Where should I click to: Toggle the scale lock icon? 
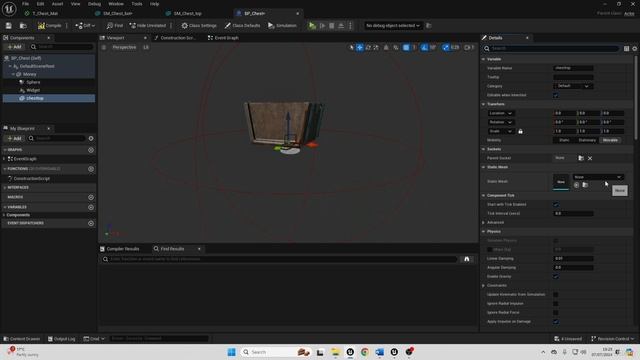[520, 131]
